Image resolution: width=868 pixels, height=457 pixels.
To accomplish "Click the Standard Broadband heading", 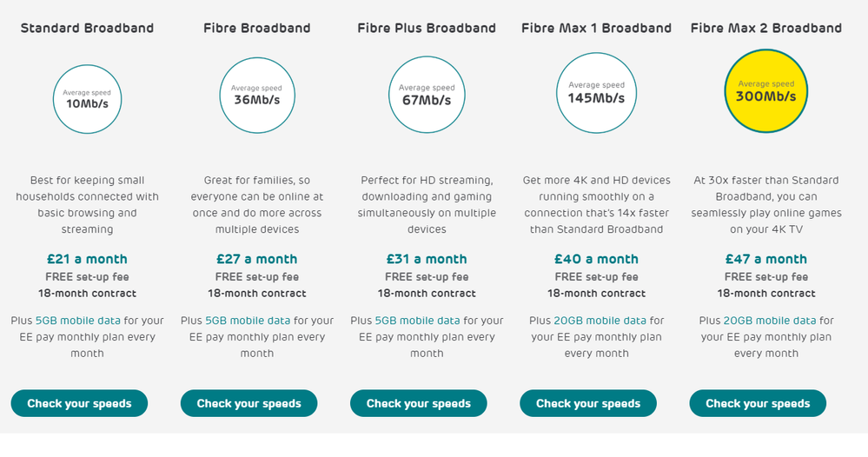I will coord(88,28).
